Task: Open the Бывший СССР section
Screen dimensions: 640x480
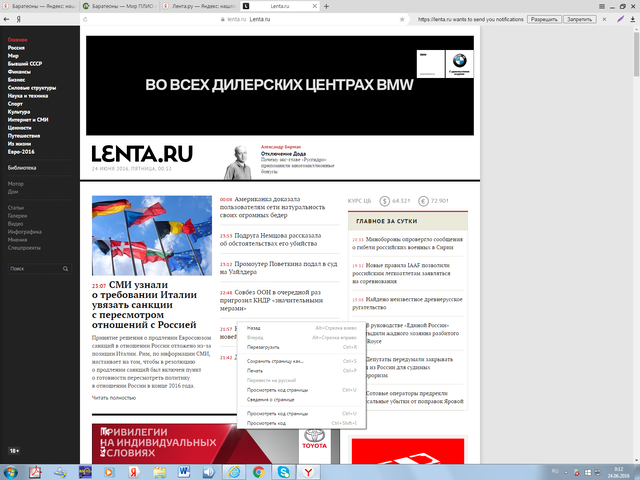Action: coord(25,64)
